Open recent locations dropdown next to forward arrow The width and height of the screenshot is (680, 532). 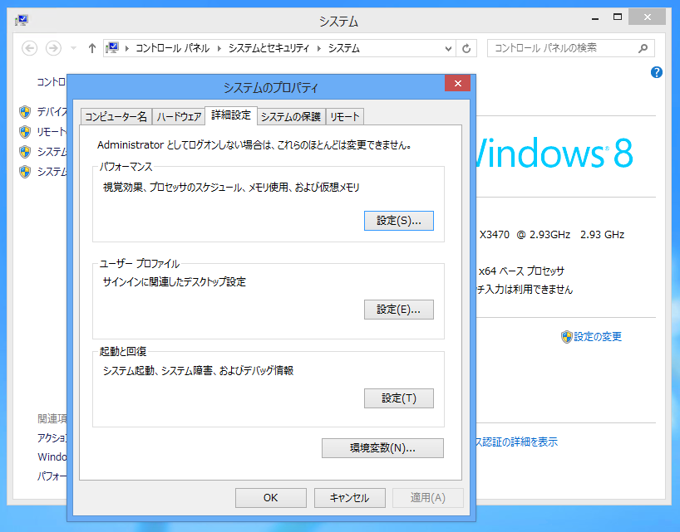[74, 48]
